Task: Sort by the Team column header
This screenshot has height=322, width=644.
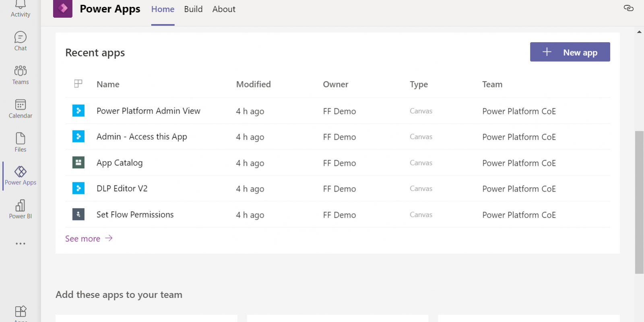Action: tap(492, 84)
